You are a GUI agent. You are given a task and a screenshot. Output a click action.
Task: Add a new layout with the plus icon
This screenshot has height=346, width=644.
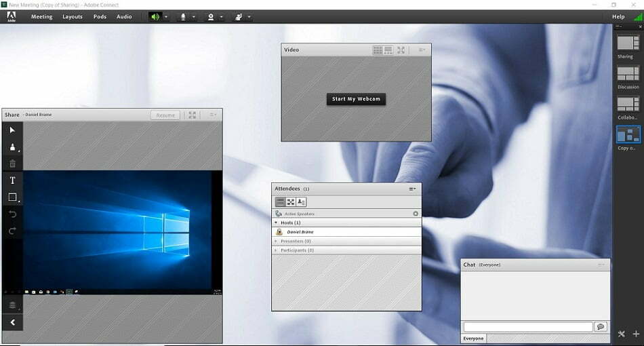[x=636, y=334]
